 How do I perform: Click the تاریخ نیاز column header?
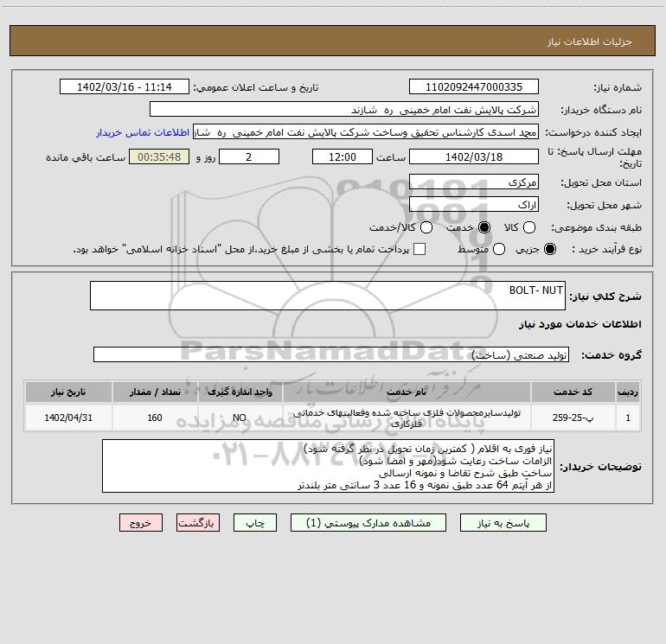(x=68, y=392)
